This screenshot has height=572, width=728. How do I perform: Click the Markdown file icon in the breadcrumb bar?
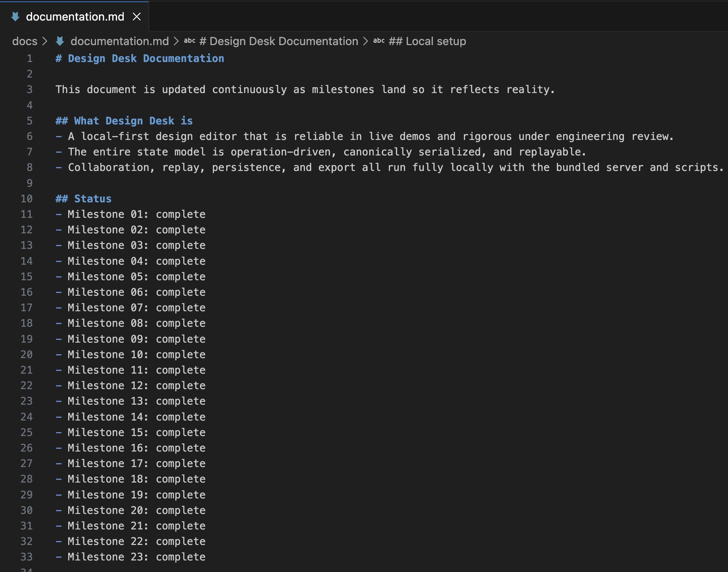[x=60, y=41]
